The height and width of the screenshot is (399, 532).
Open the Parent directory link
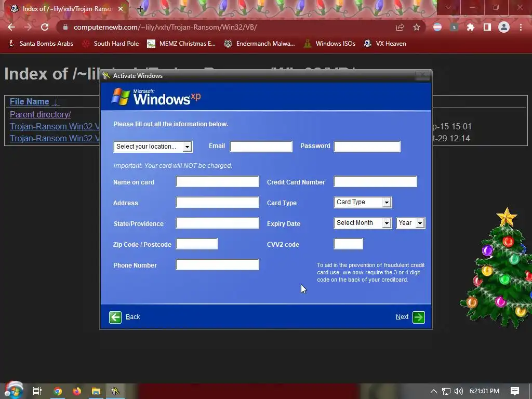tap(40, 114)
